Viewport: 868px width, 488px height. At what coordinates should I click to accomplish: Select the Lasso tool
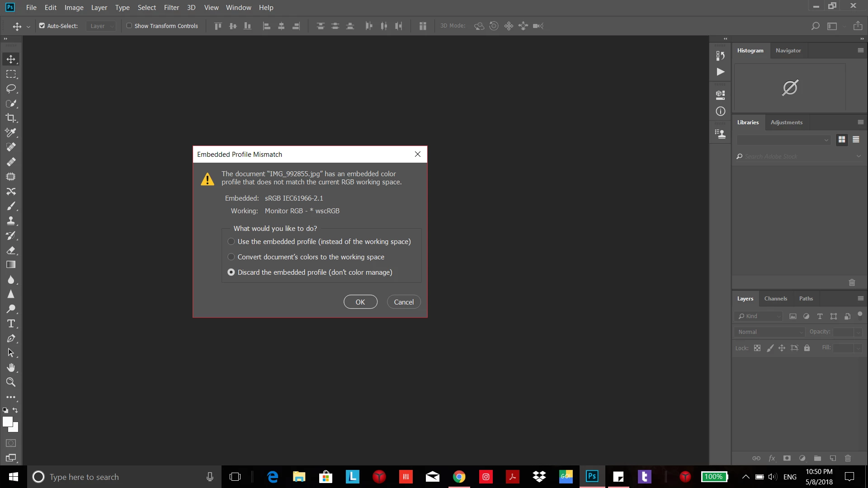pyautogui.click(x=11, y=89)
